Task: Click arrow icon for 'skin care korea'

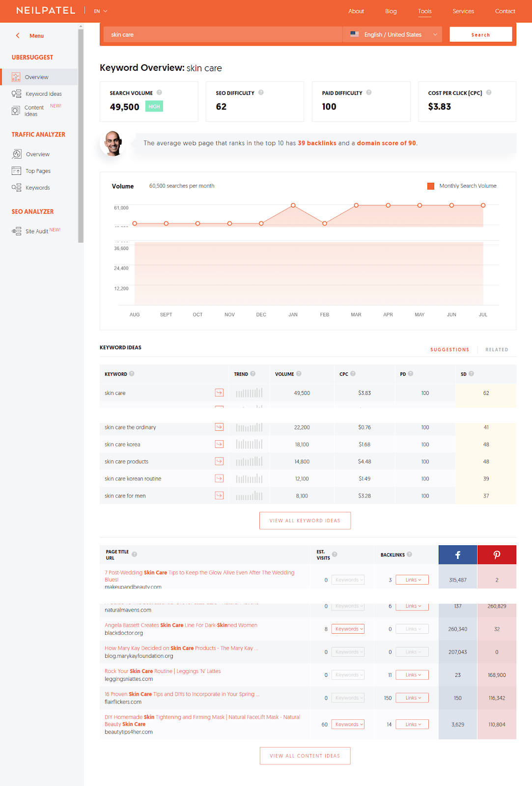Action: [219, 444]
